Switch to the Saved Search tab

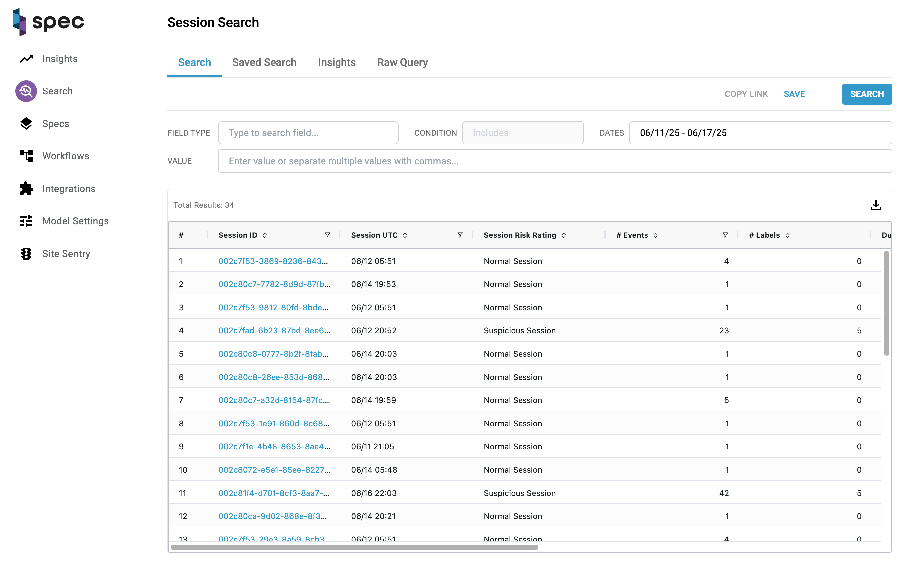(x=264, y=62)
